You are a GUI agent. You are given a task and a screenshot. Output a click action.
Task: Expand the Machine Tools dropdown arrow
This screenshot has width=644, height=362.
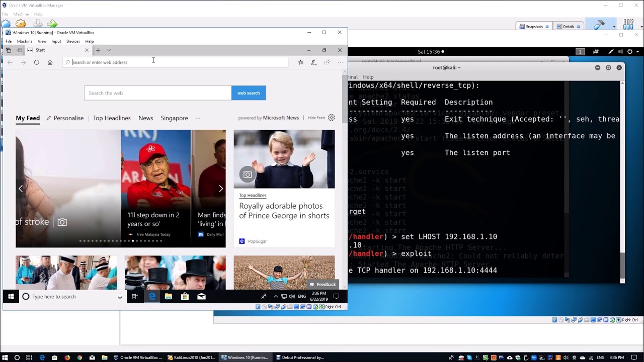coord(614,27)
